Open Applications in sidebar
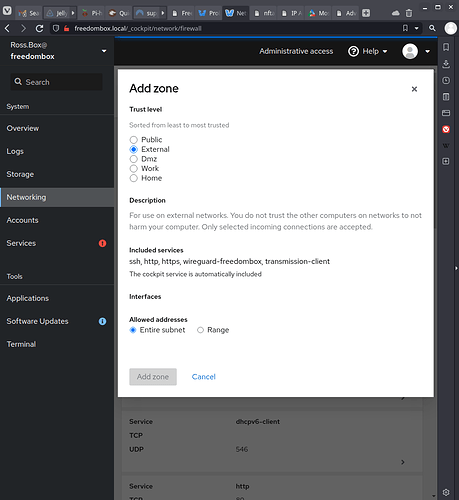The height and width of the screenshot is (500, 459). 57,298
